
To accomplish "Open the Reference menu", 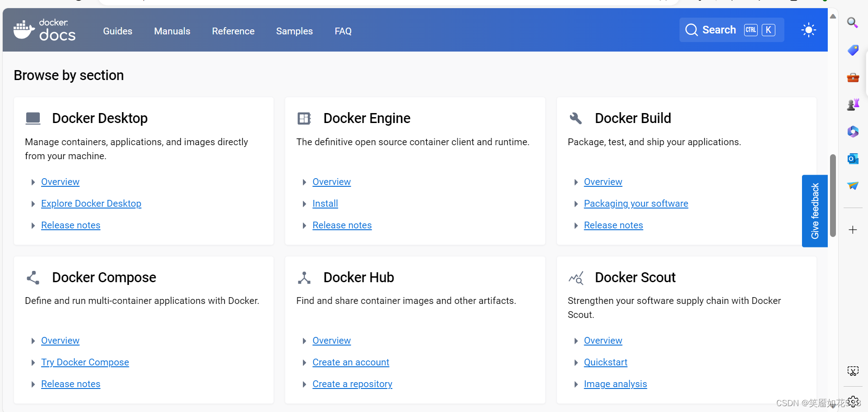I will [233, 31].
